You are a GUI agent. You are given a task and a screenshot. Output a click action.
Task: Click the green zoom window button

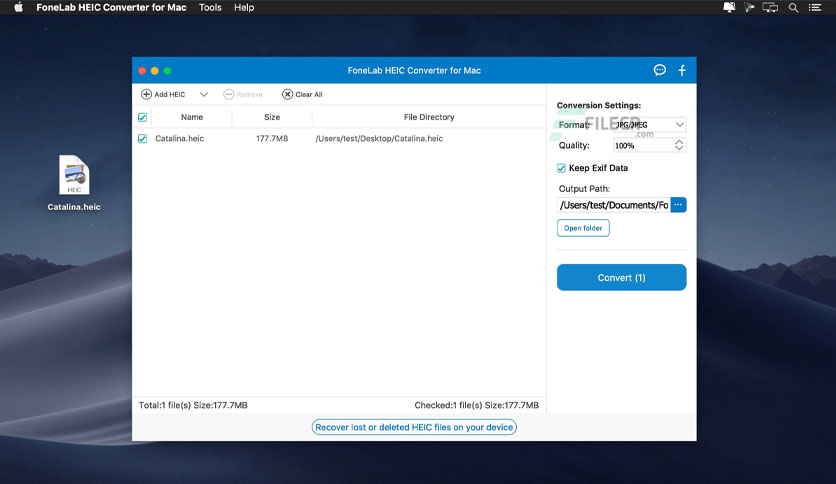(167, 71)
